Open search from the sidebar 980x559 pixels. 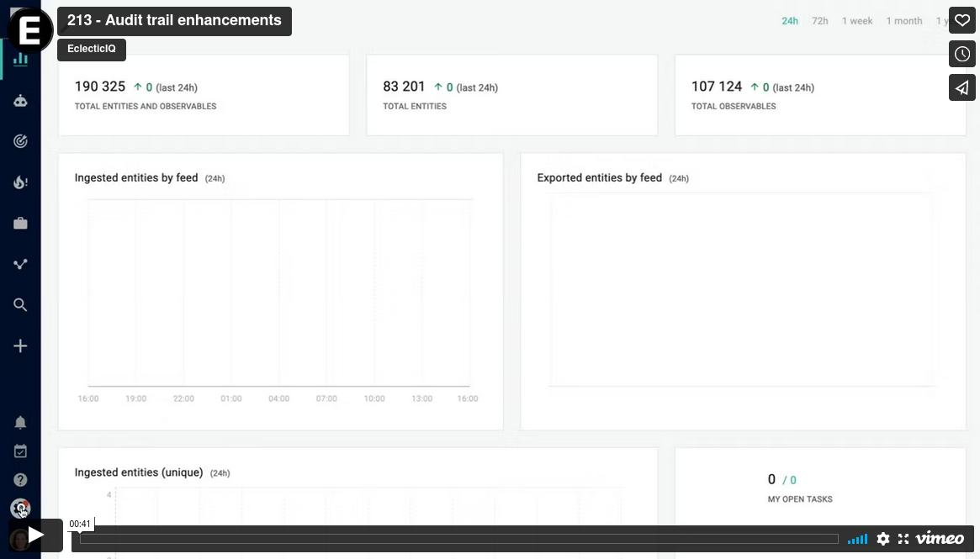[20, 304]
